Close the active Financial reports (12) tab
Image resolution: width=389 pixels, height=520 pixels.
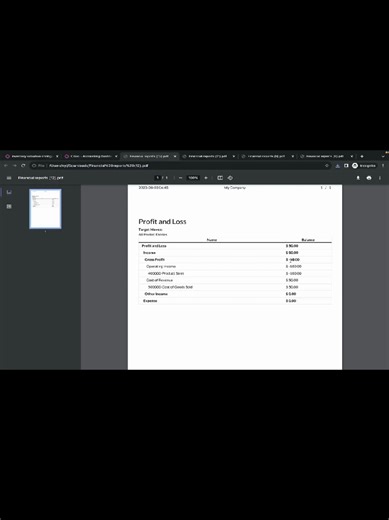175,156
